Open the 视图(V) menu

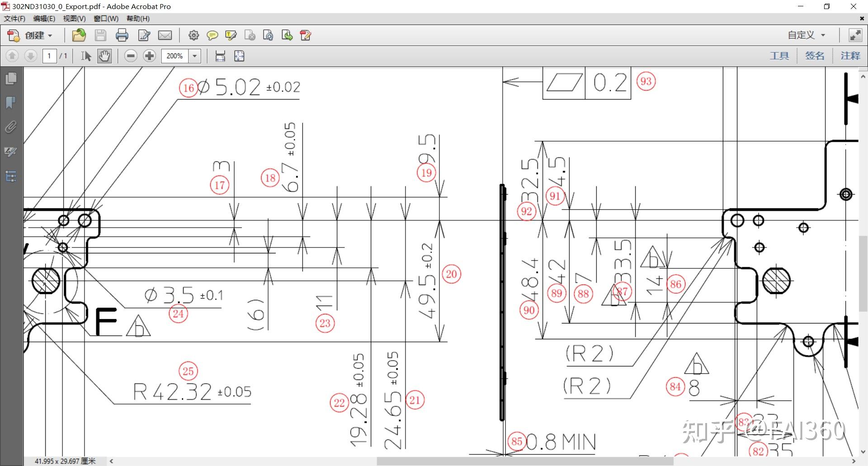[74, 19]
